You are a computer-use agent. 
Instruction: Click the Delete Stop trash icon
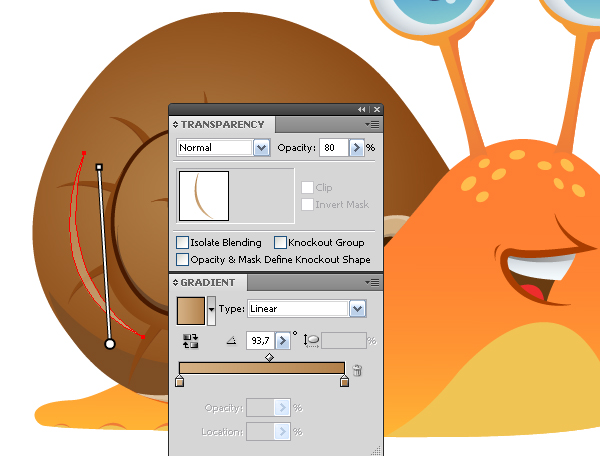[357, 370]
